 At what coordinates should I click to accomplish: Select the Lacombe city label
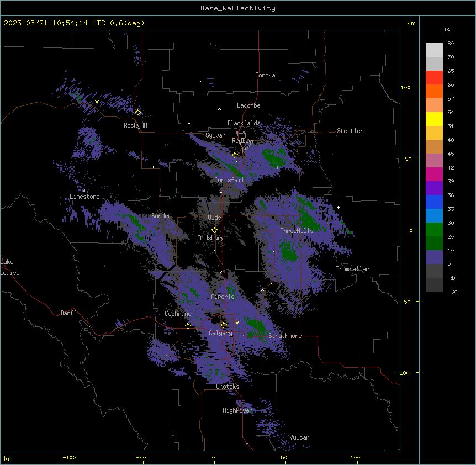click(248, 105)
